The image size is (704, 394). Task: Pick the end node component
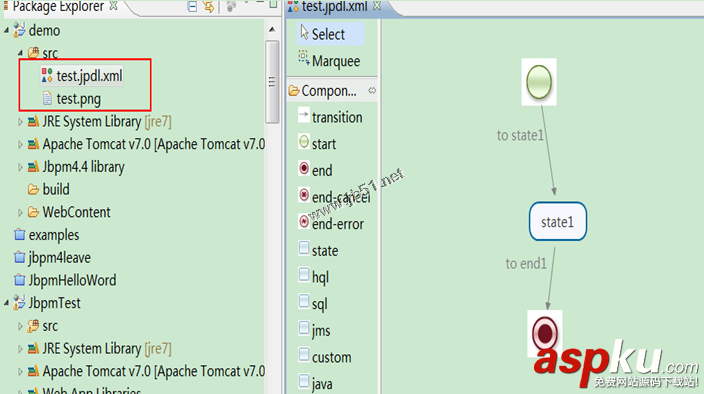tap(316, 170)
